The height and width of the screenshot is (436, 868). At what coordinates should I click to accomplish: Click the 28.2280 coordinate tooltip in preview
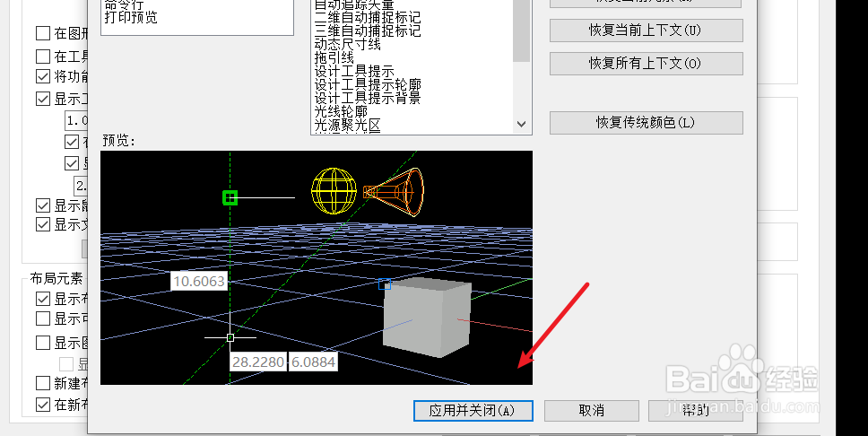258,362
